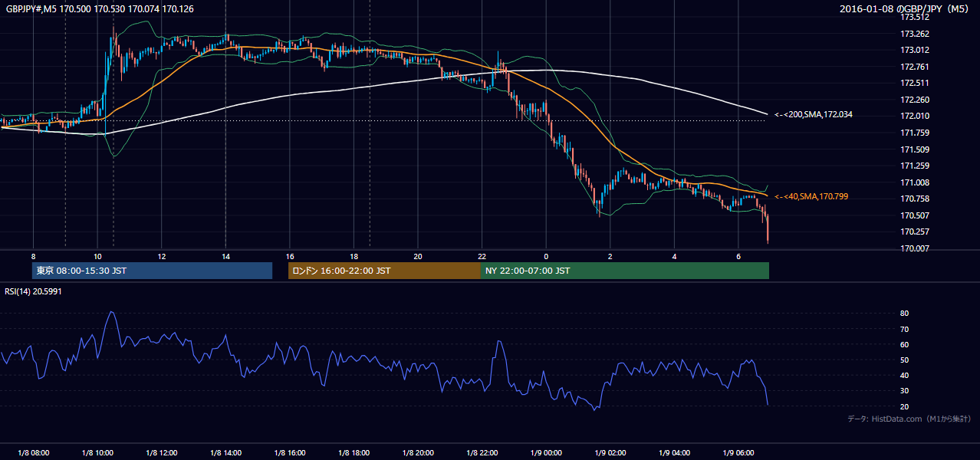Click RSI axis level 70

click(x=905, y=329)
